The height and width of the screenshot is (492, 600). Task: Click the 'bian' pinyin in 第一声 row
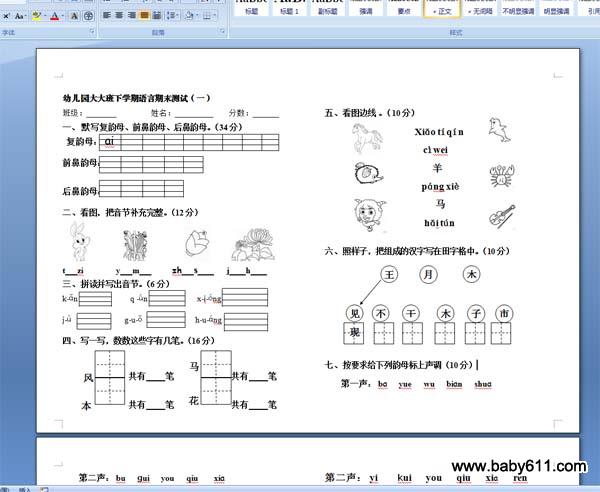pyautogui.click(x=454, y=384)
